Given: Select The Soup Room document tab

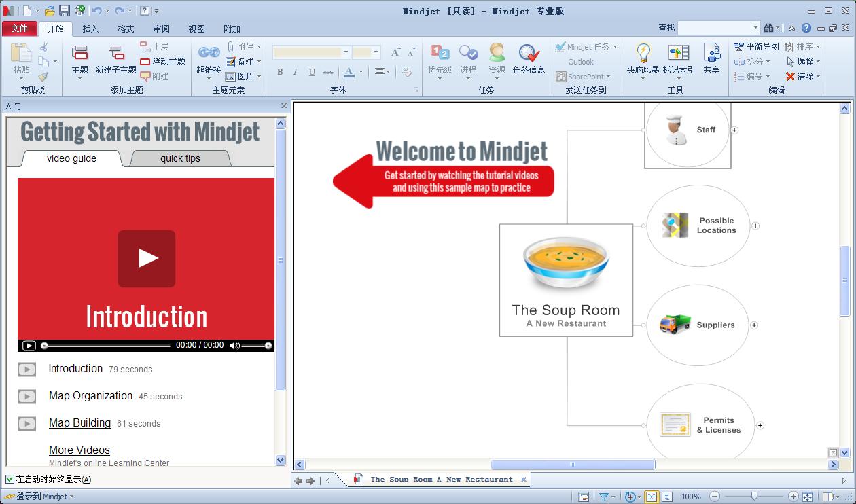Looking at the screenshot, I should 441,480.
